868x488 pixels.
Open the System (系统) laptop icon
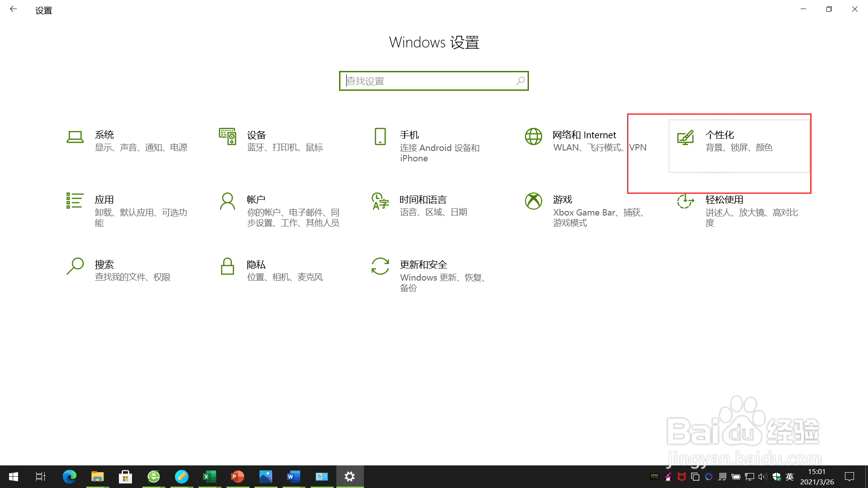click(75, 137)
